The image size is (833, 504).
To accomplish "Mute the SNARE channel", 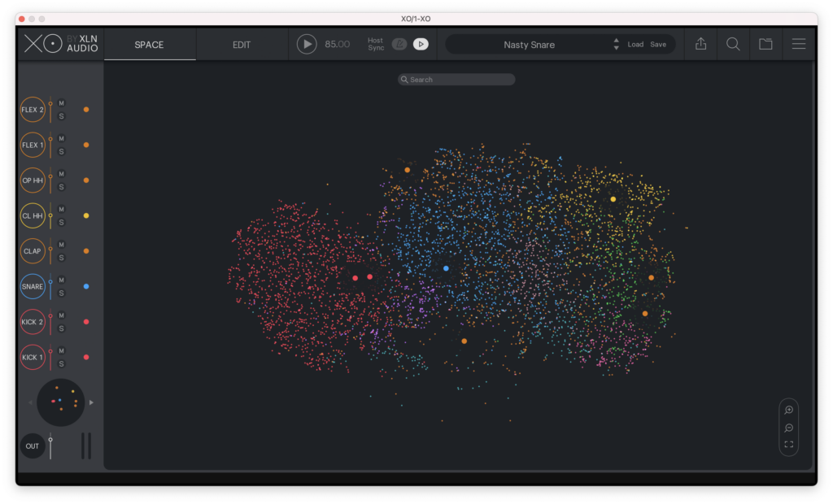I will pyautogui.click(x=61, y=280).
